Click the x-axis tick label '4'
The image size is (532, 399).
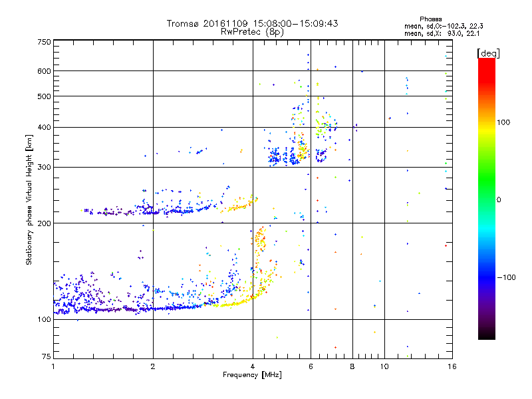(253, 366)
